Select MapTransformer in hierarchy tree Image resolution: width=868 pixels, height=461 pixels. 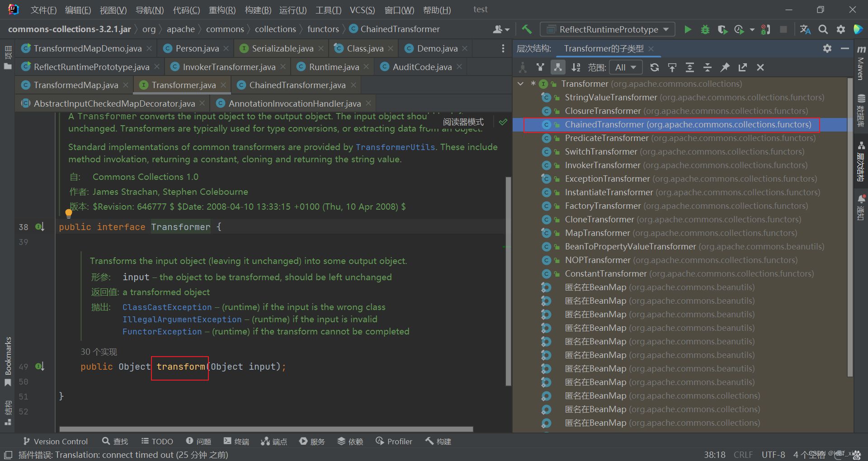pos(679,233)
